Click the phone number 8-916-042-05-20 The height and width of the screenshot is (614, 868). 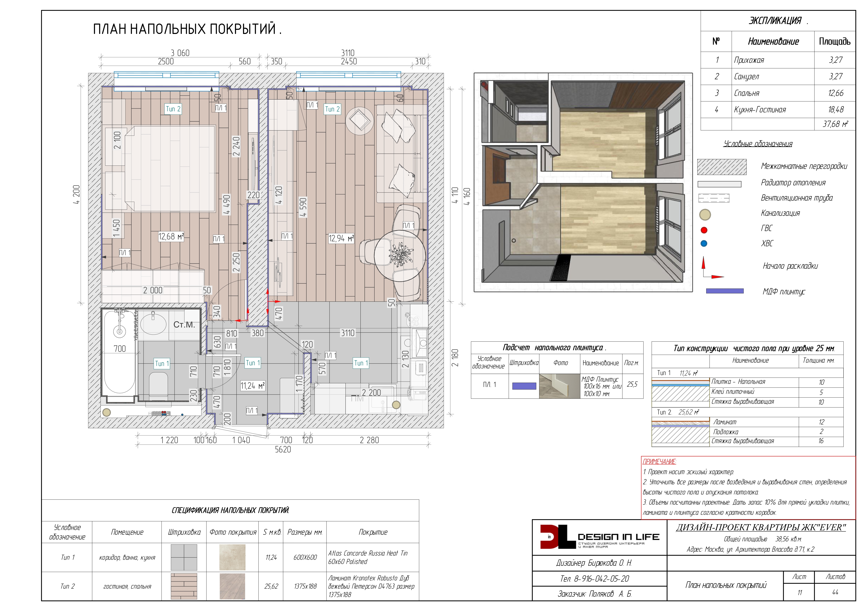602,579
